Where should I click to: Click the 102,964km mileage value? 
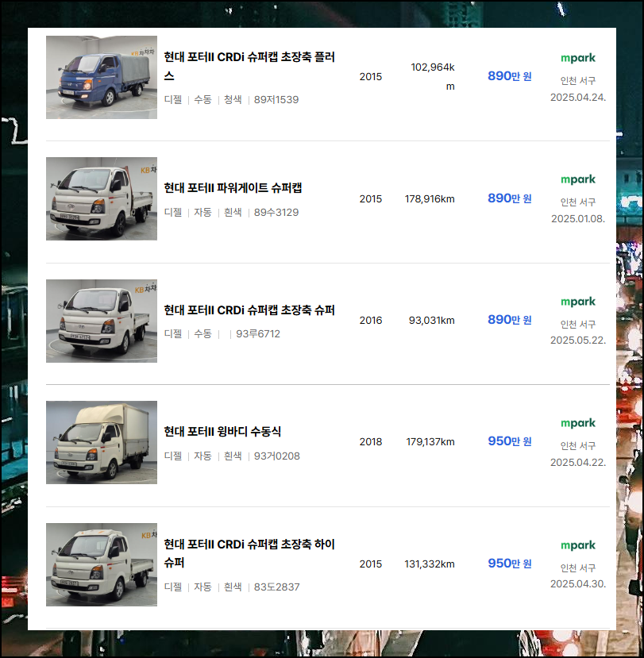(x=433, y=76)
